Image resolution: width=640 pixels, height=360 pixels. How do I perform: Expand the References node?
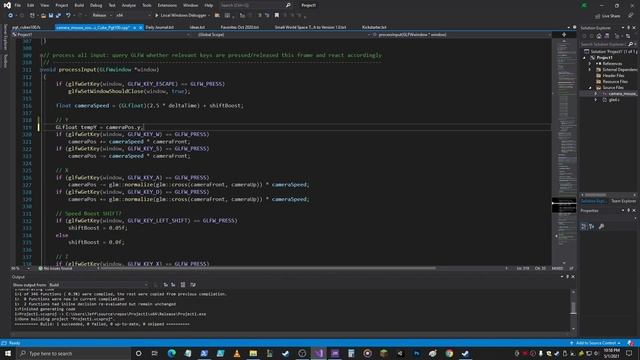click(x=590, y=64)
